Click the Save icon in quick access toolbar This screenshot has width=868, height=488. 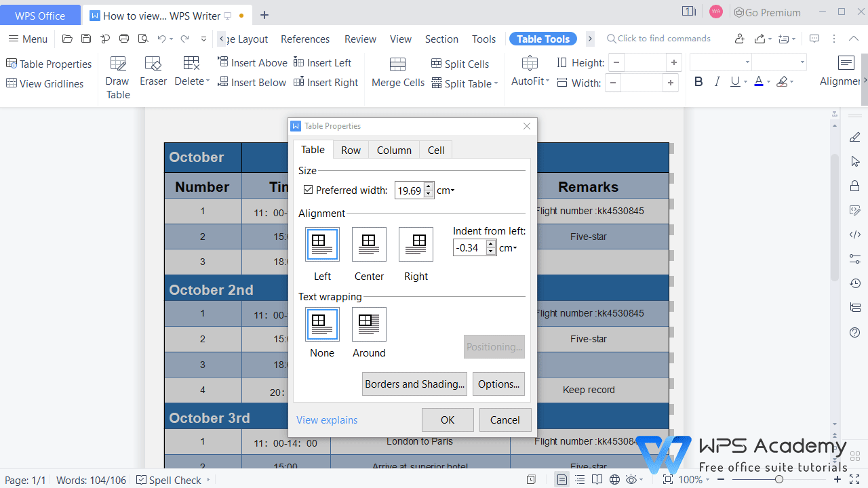click(x=86, y=39)
